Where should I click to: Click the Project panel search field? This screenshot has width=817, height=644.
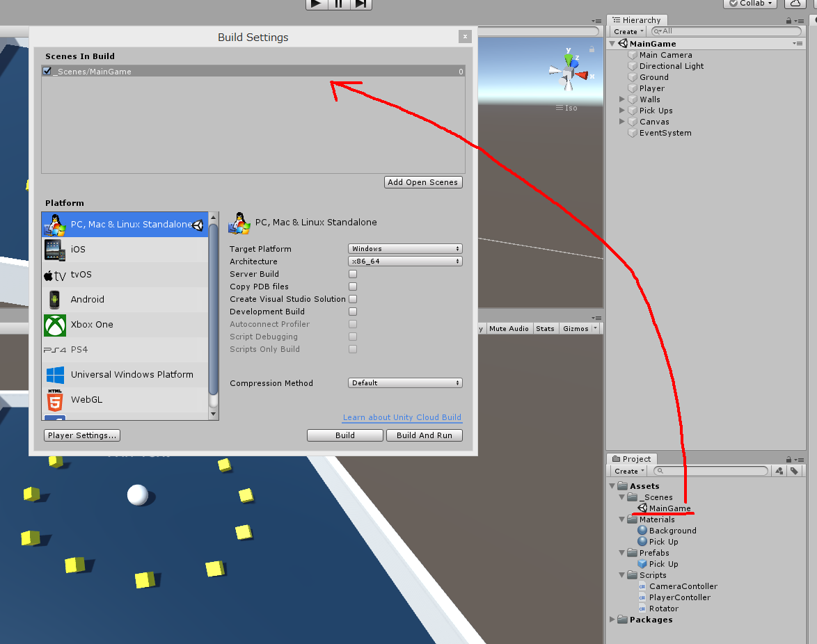tap(711, 471)
